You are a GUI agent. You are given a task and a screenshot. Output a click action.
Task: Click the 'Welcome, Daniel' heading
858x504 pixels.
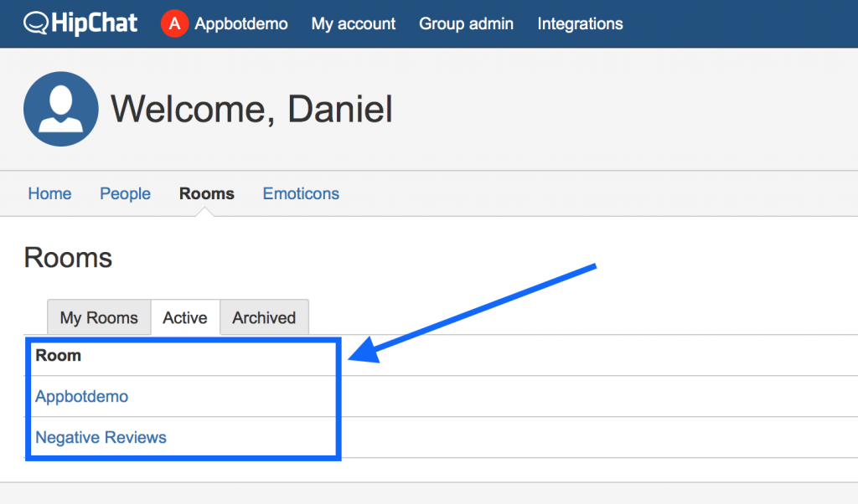(251, 109)
